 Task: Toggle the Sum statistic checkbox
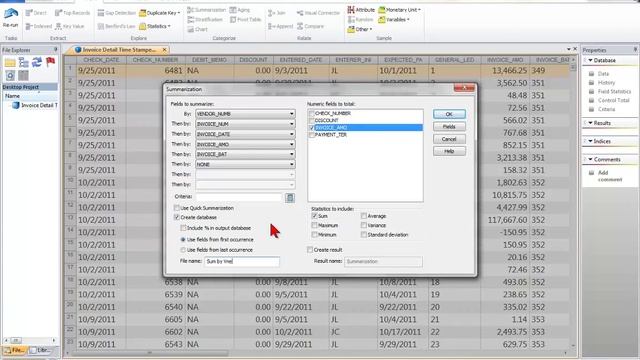(x=314, y=216)
